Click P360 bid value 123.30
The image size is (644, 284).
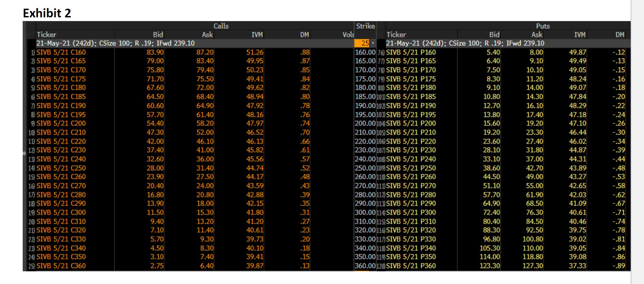(490, 266)
